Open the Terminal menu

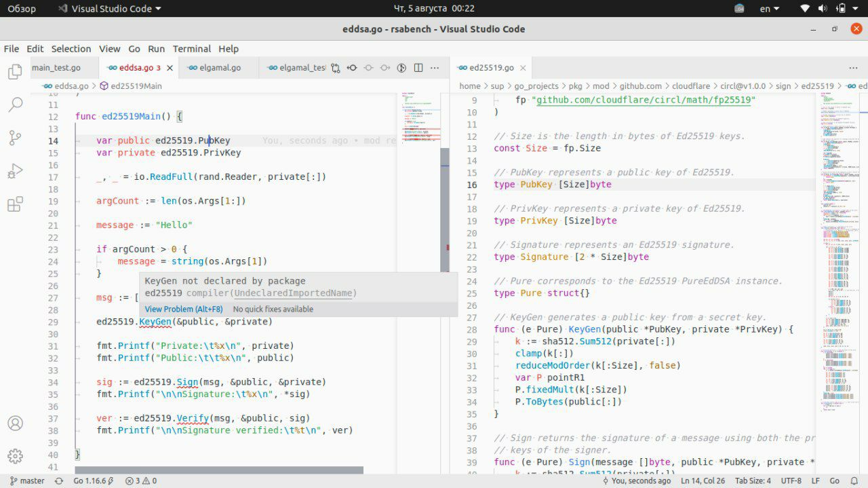[191, 49]
